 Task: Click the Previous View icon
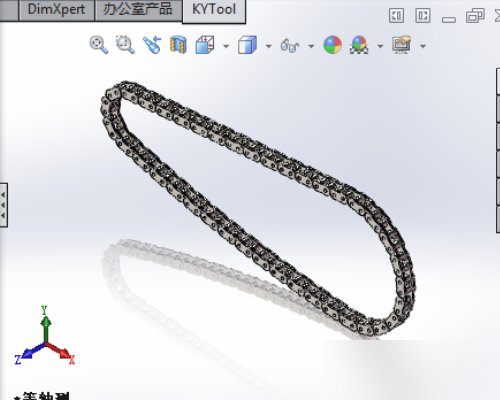152,45
